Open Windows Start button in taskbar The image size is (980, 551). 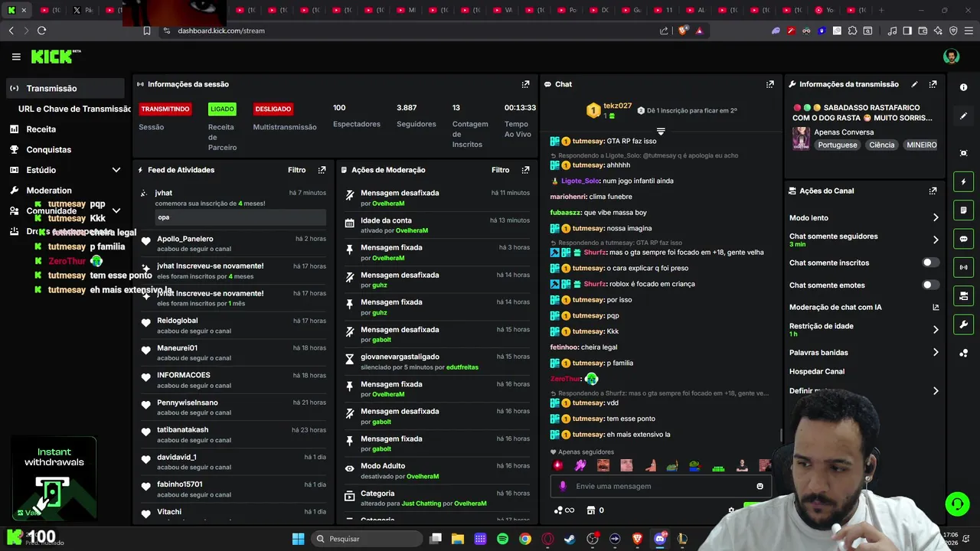tap(298, 539)
